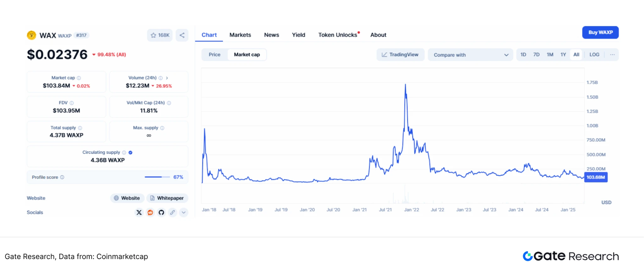Open the X (Twitter) social link
This screenshot has width=644, height=276.
(139, 213)
